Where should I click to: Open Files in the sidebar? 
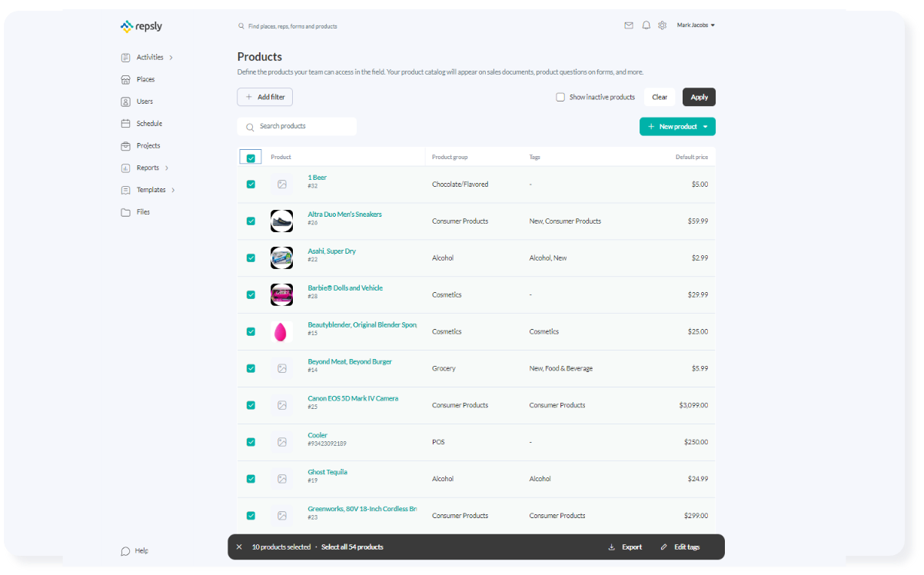[x=143, y=212]
